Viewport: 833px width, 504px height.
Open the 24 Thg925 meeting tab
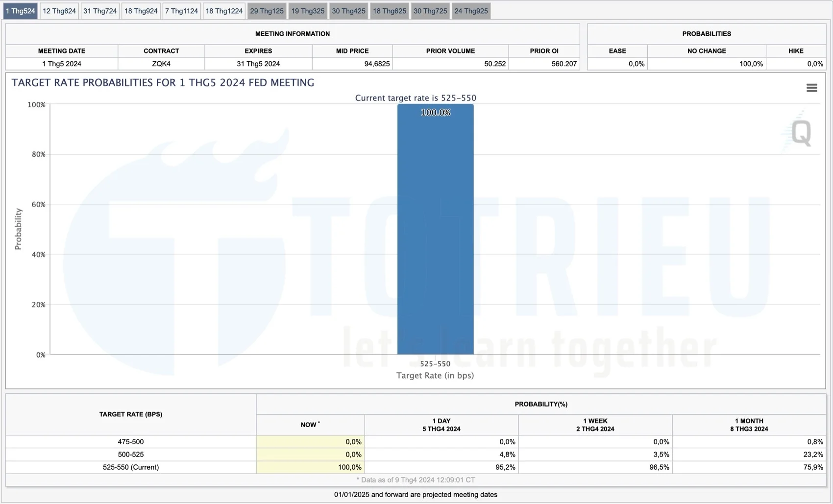[x=471, y=10]
